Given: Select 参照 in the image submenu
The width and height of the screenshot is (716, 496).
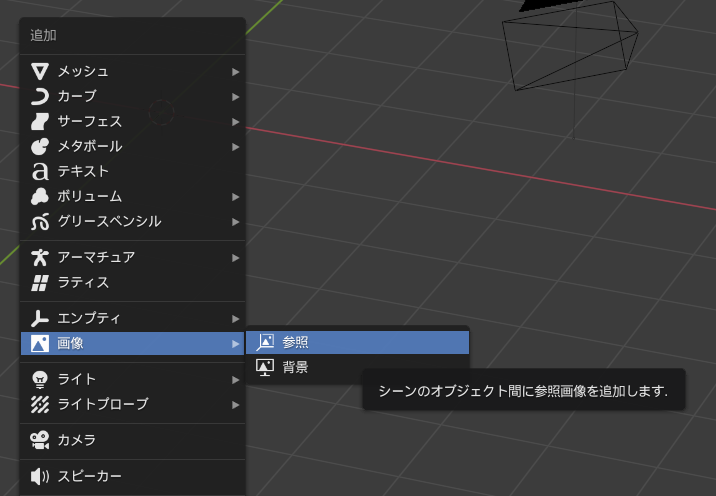Looking at the screenshot, I should point(357,342).
